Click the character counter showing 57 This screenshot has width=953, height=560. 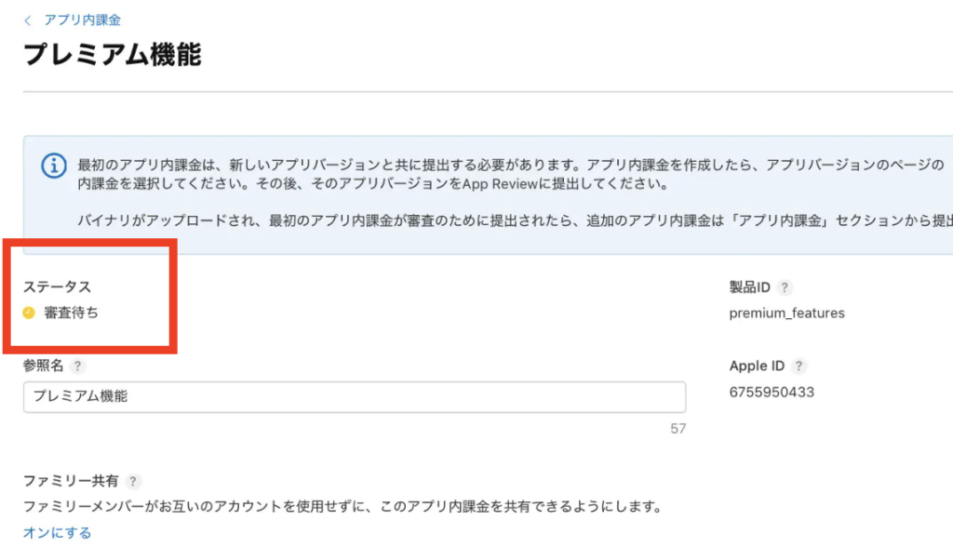[x=678, y=429]
